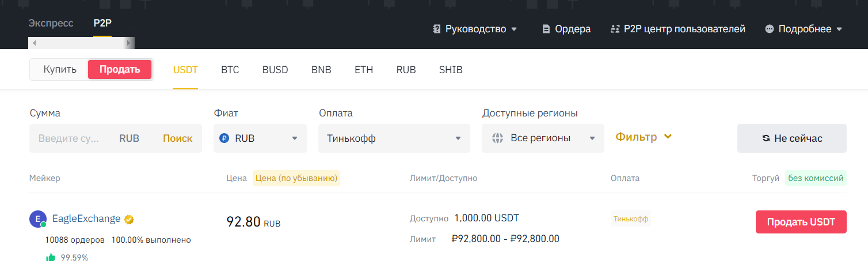Click the globe icon in regions field
The width and height of the screenshot is (868, 279).
coord(497,138)
